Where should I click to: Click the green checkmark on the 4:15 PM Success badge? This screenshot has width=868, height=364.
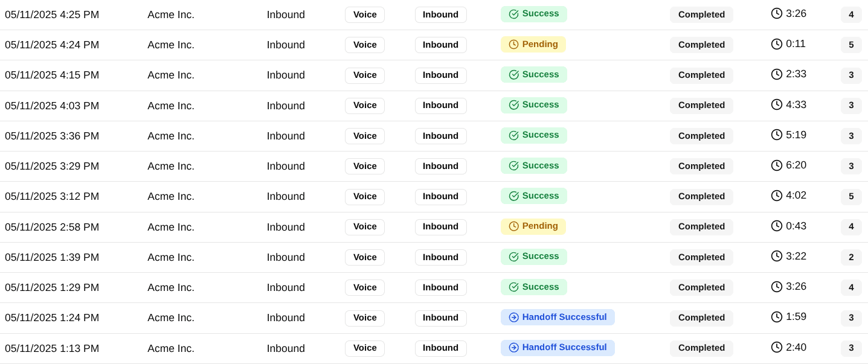[x=514, y=75]
